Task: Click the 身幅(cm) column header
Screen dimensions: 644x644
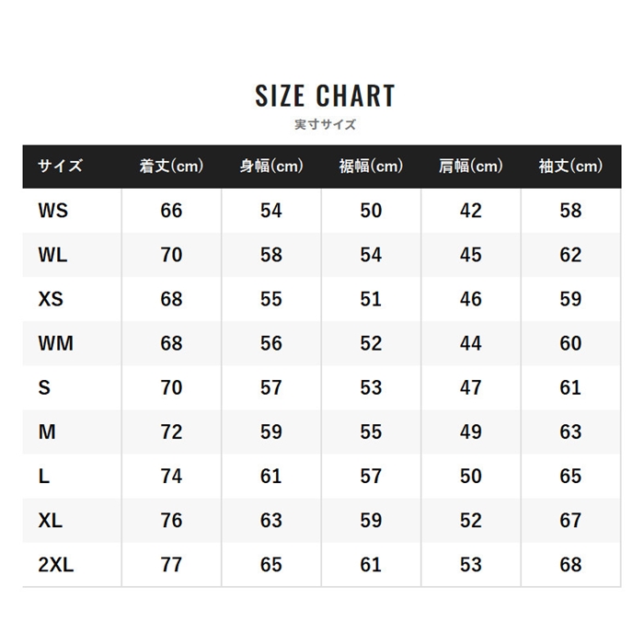Action: (x=271, y=167)
